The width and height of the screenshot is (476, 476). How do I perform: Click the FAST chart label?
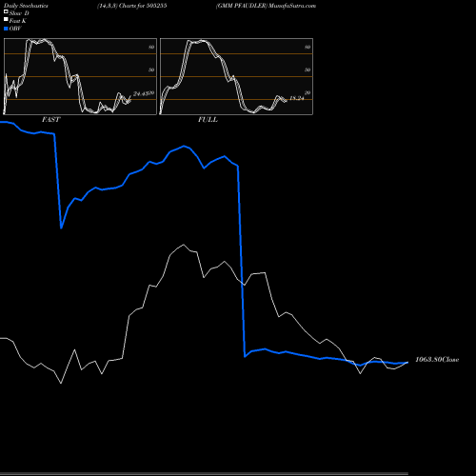tap(50, 120)
